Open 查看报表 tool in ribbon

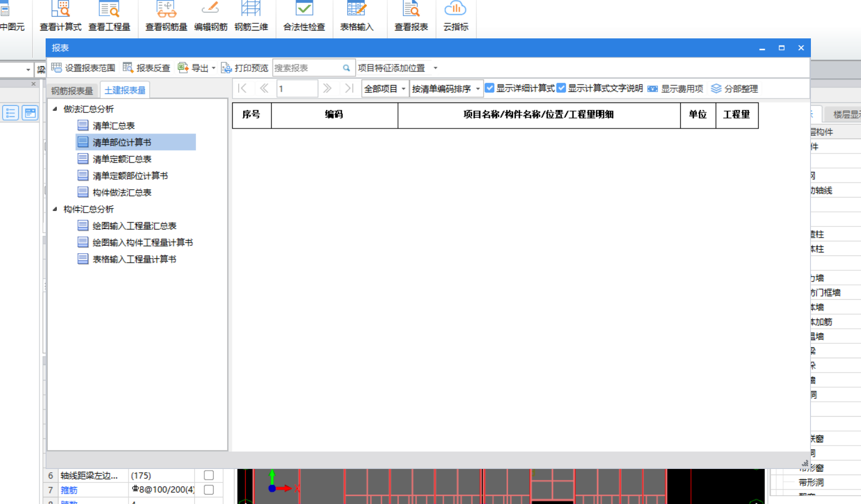411,17
